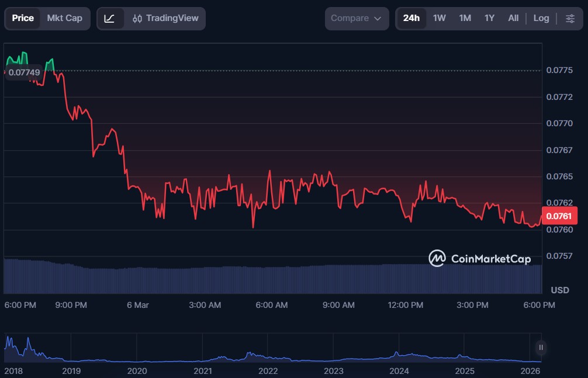This screenshot has height=378, width=588.
Task: Select the 24h time range
Action: point(411,18)
